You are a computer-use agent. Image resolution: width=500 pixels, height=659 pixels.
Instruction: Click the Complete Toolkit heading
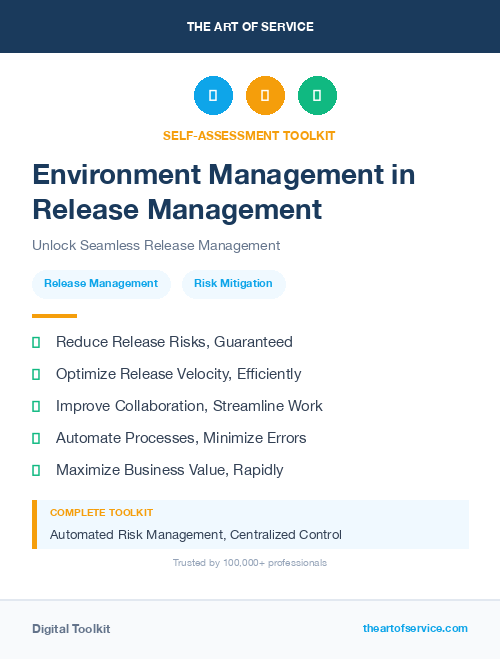[102, 513]
